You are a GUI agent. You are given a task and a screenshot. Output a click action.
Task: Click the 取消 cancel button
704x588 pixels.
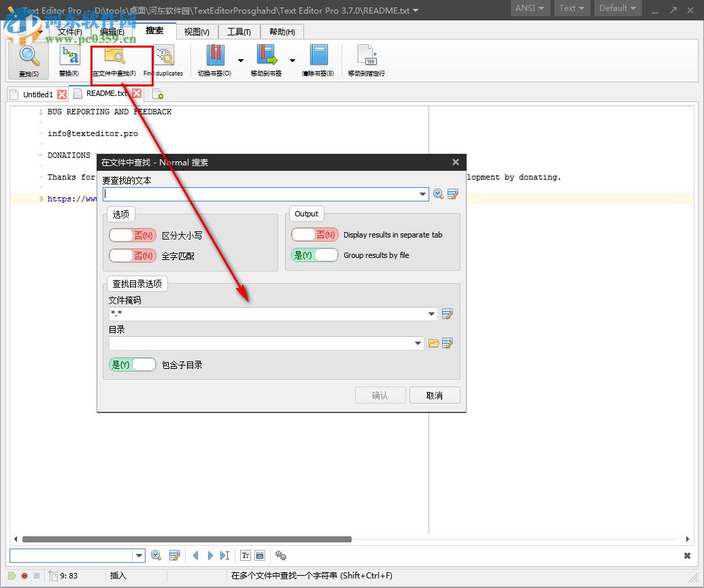pos(435,395)
